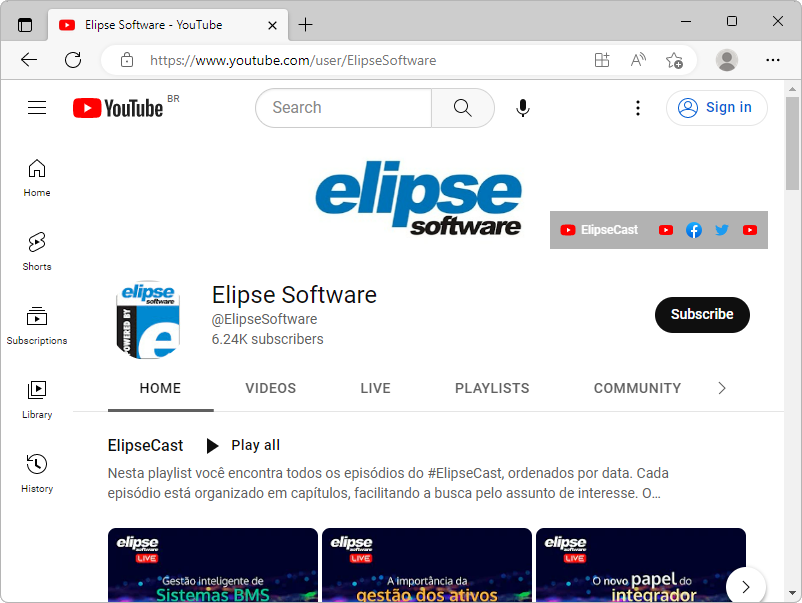
Task: Click the YouTube logo
Action: pos(118,108)
